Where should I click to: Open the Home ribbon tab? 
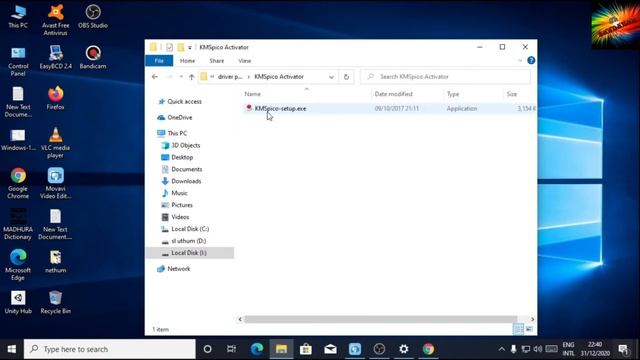pyautogui.click(x=187, y=61)
